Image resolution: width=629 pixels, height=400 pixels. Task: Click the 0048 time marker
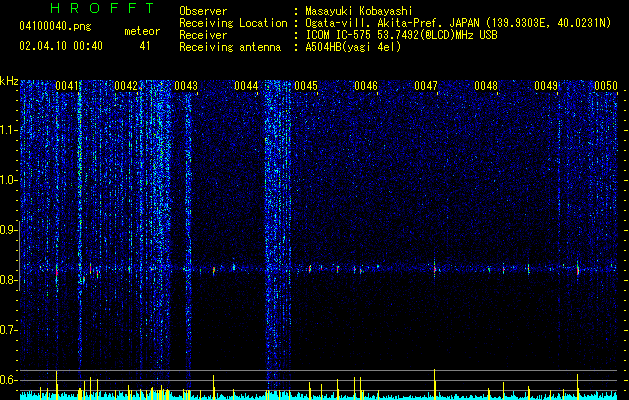click(x=486, y=86)
